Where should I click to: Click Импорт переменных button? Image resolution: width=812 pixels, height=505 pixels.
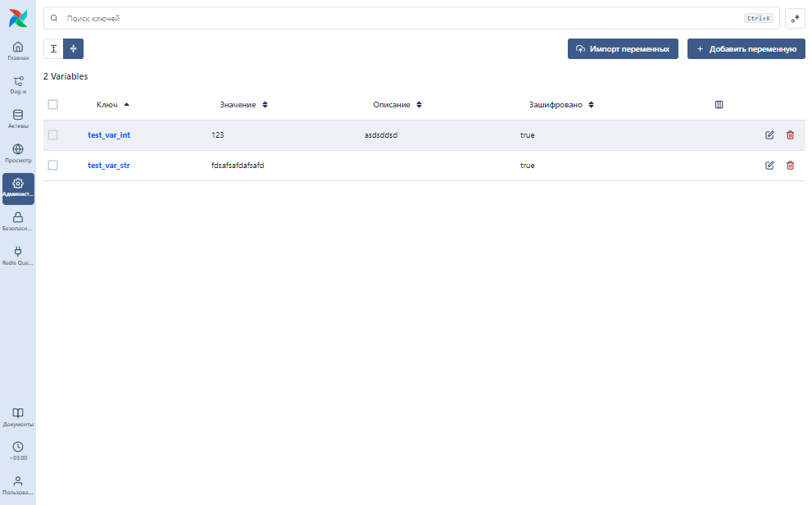tap(623, 48)
